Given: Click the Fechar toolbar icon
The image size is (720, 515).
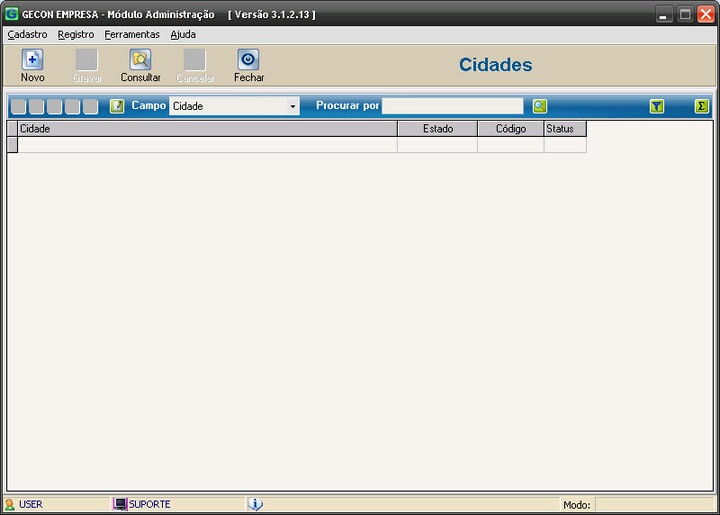Looking at the screenshot, I should pyautogui.click(x=248, y=60).
